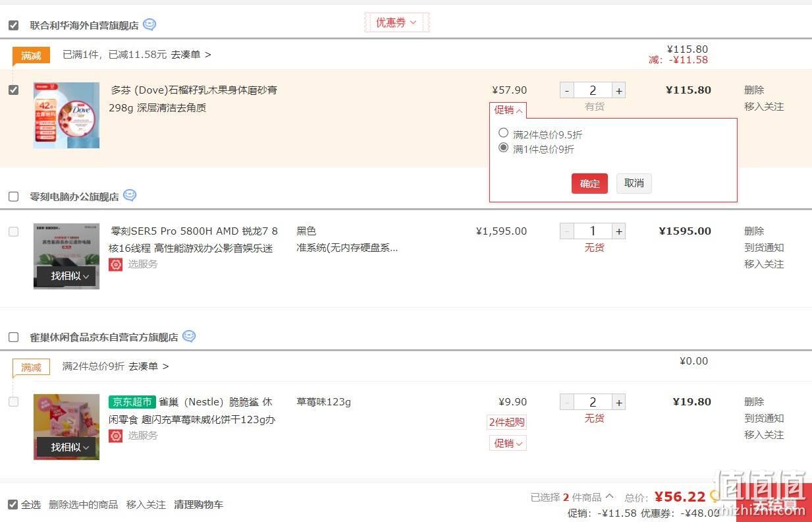
Task: Tick checkbox for 零刻SER5 Pro item
Action: [x=13, y=231]
